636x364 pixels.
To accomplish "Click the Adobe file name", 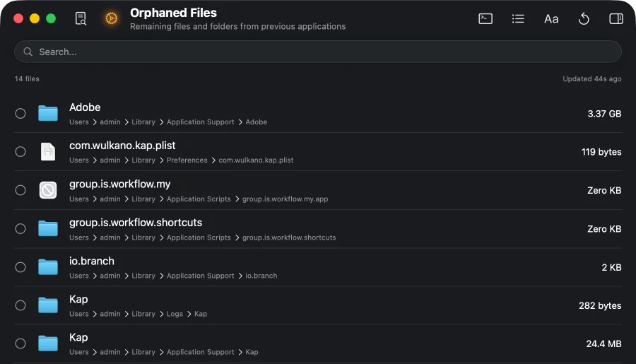I will coord(85,107).
